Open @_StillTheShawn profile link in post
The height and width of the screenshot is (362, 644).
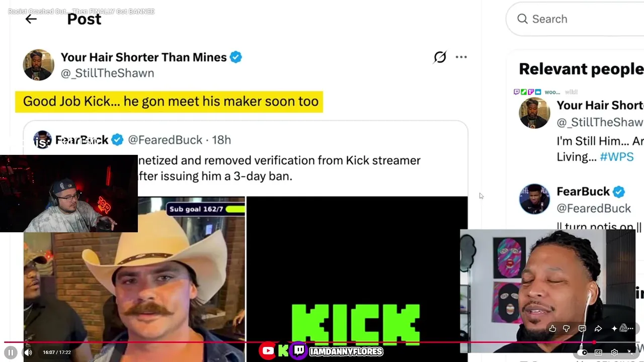pos(107,73)
